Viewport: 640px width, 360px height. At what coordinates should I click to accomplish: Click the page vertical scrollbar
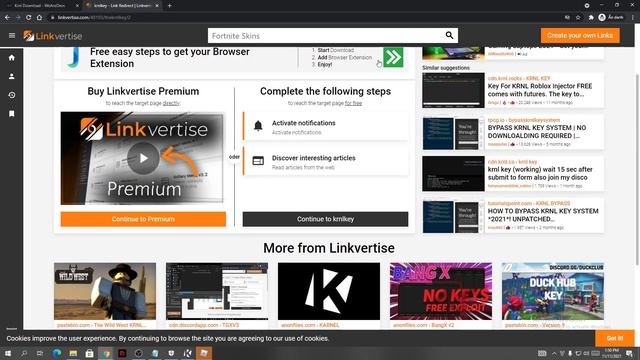pos(637,169)
